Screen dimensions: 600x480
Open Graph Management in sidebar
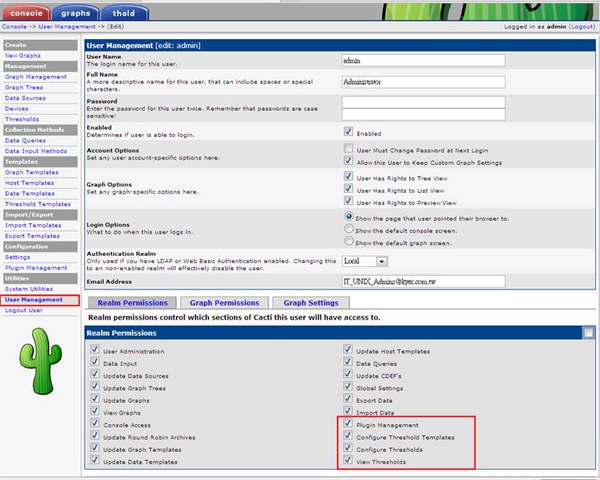click(36, 77)
